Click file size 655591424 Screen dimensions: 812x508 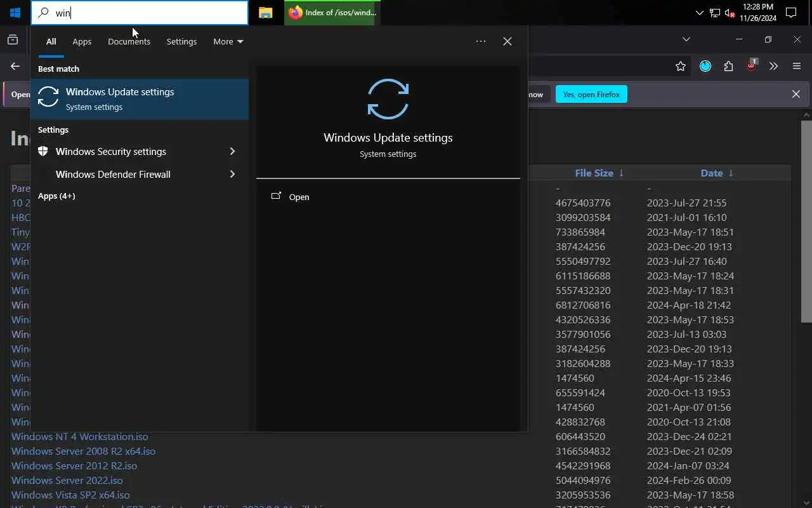point(580,392)
